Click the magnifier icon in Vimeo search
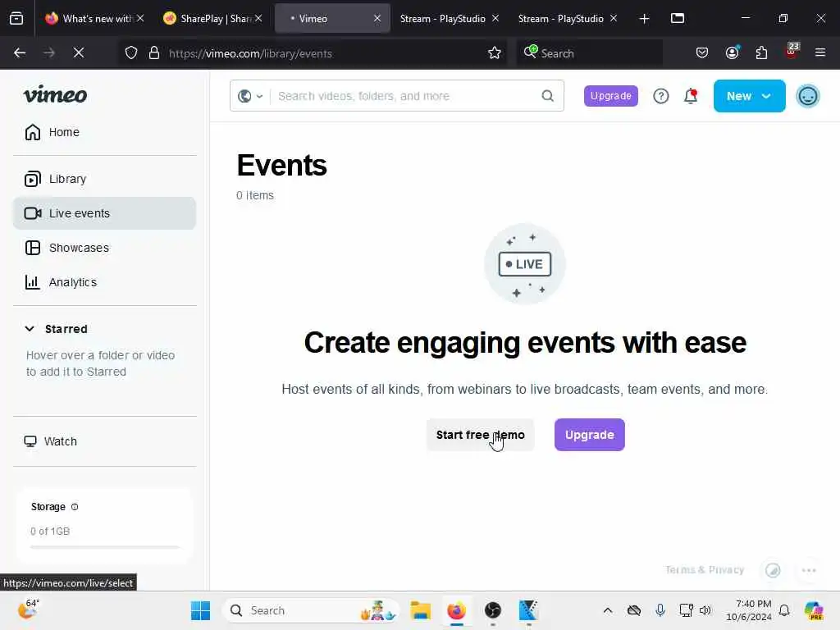 [547, 96]
